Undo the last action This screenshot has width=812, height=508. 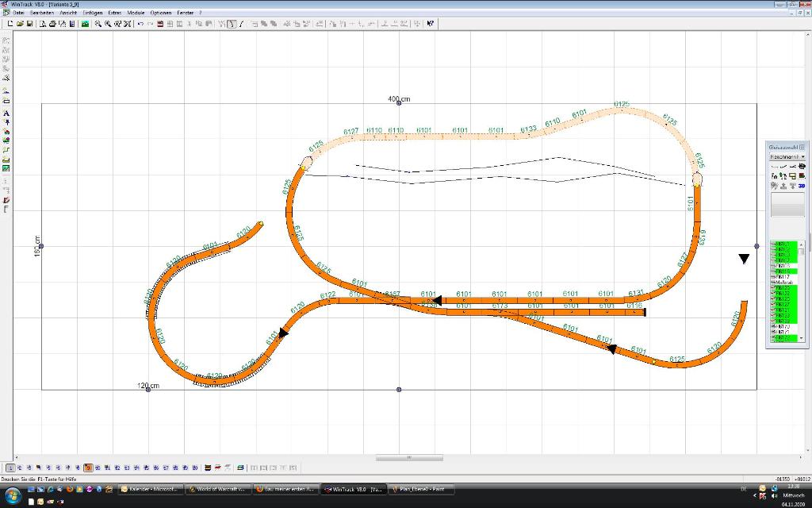click(140, 23)
